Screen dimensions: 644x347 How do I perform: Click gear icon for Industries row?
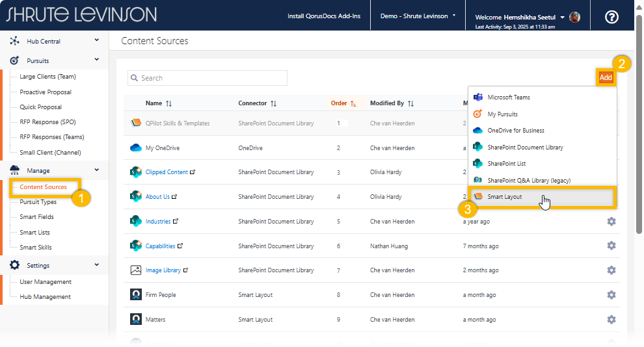(x=611, y=222)
